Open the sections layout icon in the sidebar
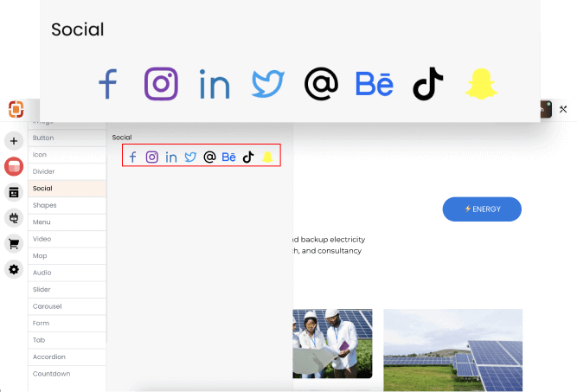This screenshot has height=392, width=577. tap(14, 192)
